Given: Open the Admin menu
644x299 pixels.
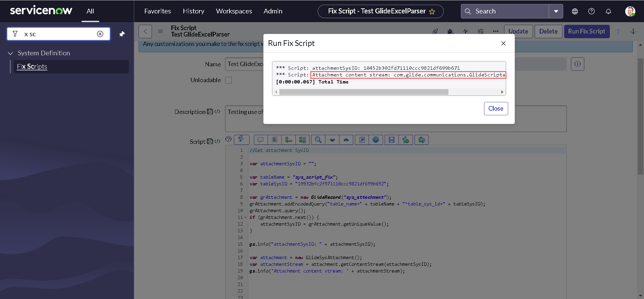Looking at the screenshot, I should (x=273, y=11).
